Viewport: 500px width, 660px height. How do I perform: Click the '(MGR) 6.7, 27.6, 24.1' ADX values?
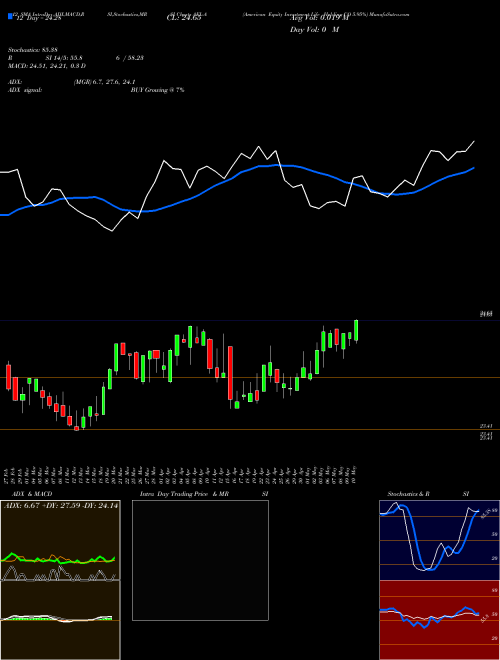coord(104,82)
